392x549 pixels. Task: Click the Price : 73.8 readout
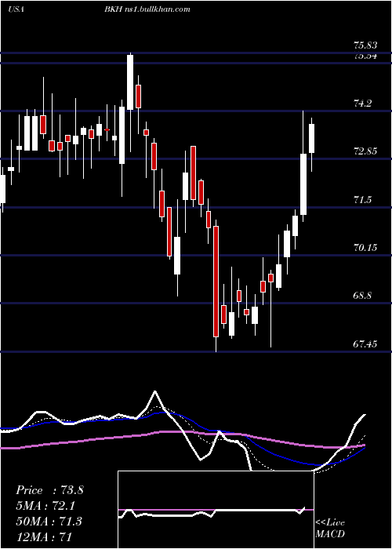tap(49, 490)
